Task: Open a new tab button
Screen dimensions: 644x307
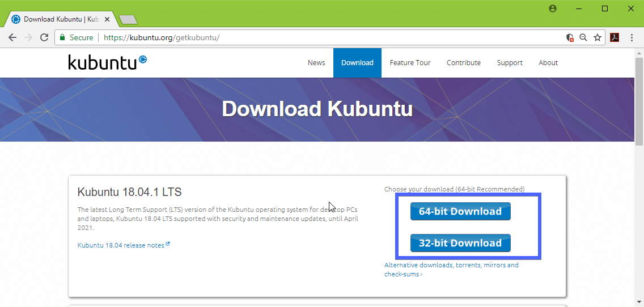Action: point(128,19)
